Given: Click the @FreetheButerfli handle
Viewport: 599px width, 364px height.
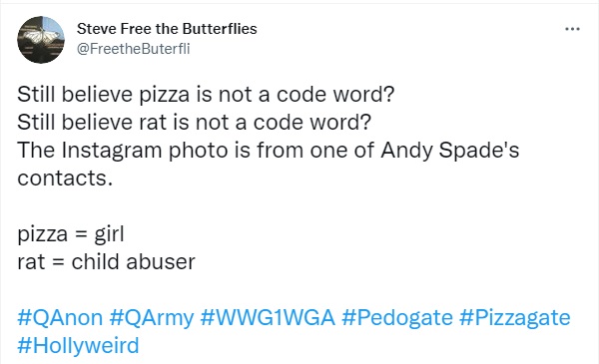Looking at the screenshot, I should [134, 49].
